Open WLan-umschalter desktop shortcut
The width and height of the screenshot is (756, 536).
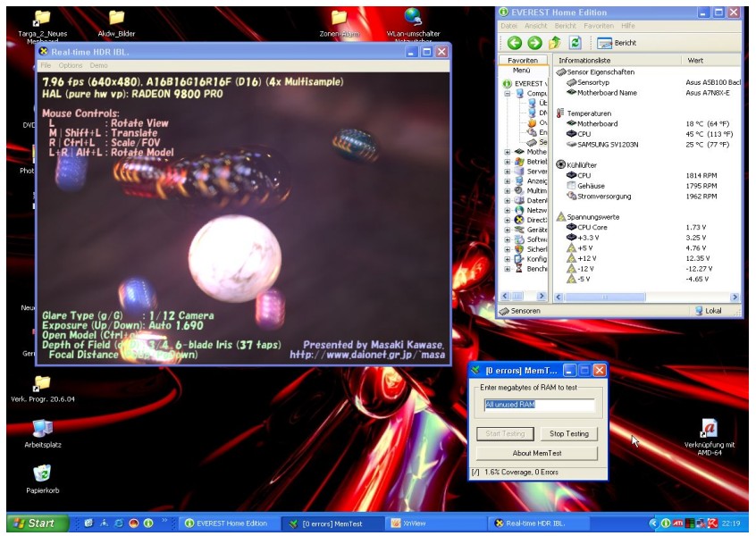[413, 24]
